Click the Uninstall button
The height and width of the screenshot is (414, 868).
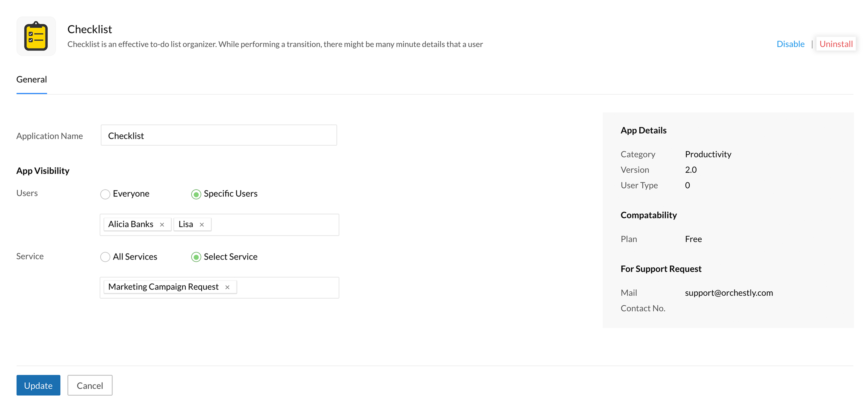[836, 44]
